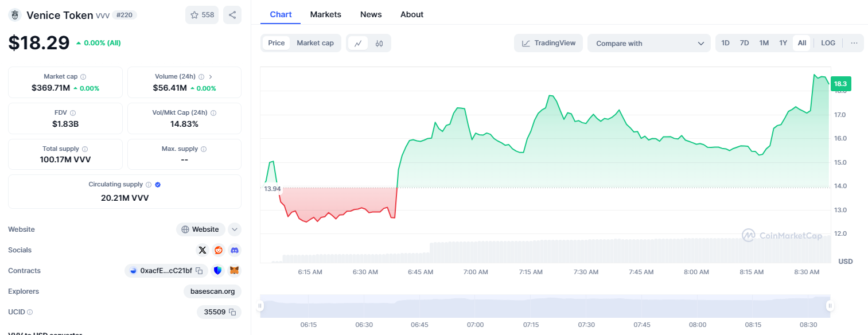Enable LOG scale on chart
The width and height of the screenshot is (868, 335).
(x=828, y=43)
